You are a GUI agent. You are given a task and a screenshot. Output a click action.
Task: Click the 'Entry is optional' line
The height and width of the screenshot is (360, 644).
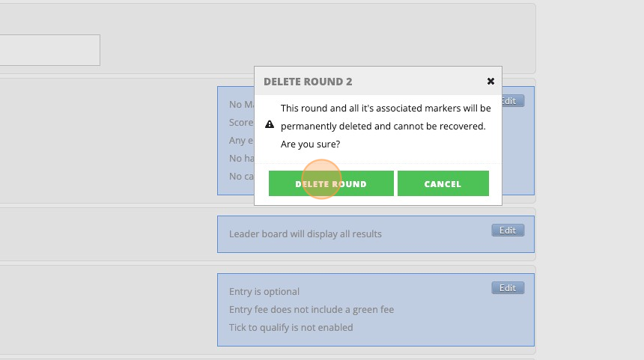[x=264, y=292]
